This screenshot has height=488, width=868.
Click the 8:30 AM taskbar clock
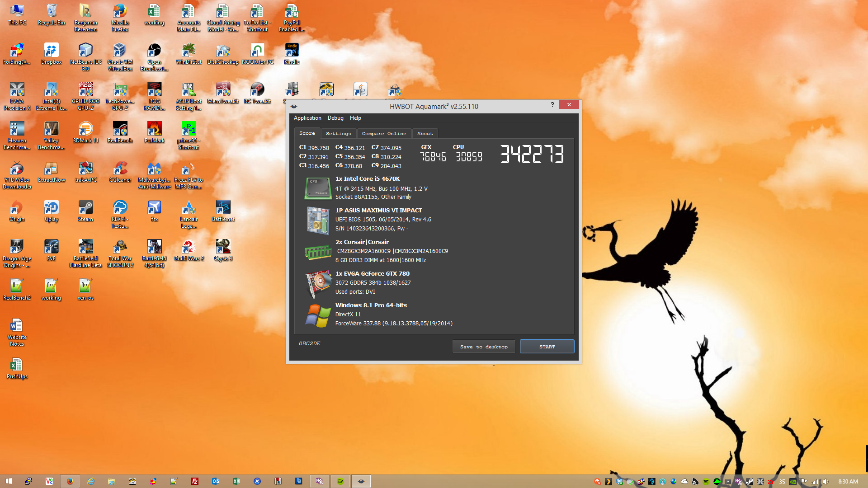pos(848,482)
